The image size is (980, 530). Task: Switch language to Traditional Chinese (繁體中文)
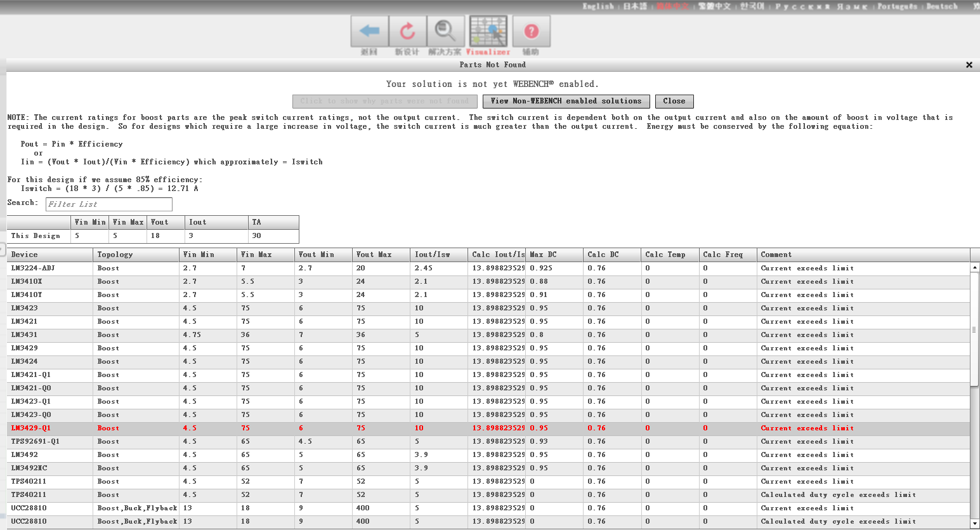pyautogui.click(x=715, y=6)
